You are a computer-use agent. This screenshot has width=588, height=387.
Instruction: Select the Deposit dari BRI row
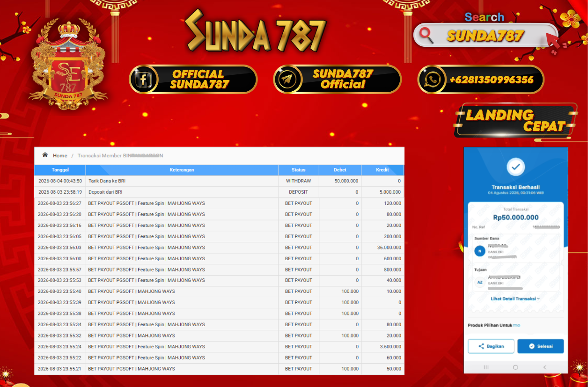click(219, 192)
